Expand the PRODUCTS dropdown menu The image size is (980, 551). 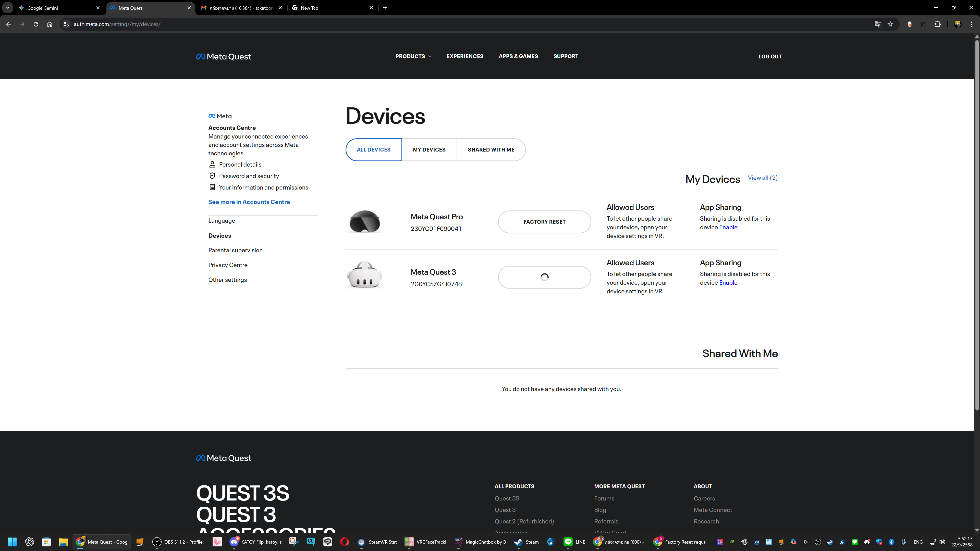[413, 56]
